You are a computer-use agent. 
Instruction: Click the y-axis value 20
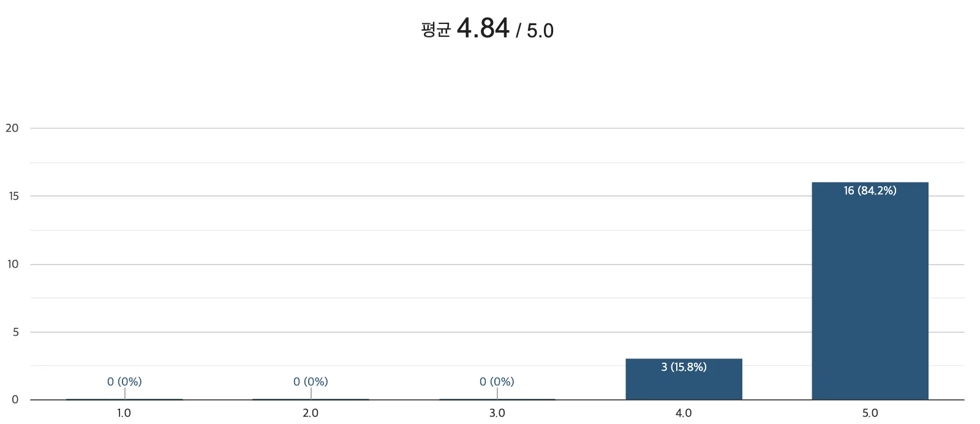pos(12,128)
